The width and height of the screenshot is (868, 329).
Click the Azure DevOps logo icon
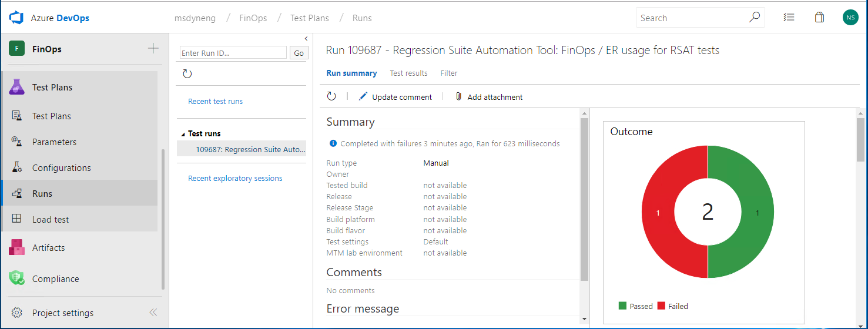(x=15, y=18)
